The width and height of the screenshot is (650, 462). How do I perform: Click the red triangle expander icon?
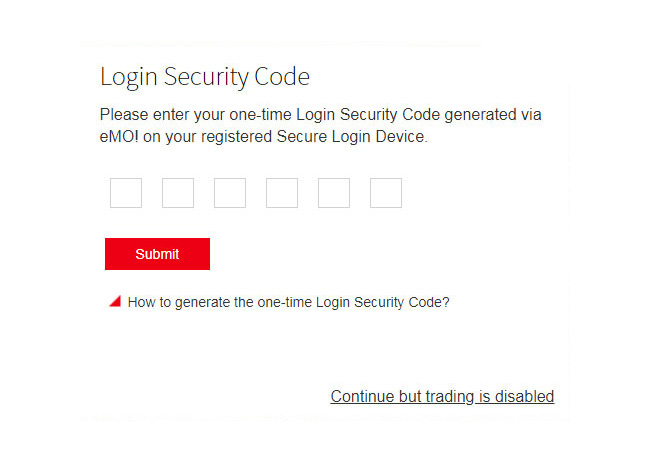click(115, 301)
